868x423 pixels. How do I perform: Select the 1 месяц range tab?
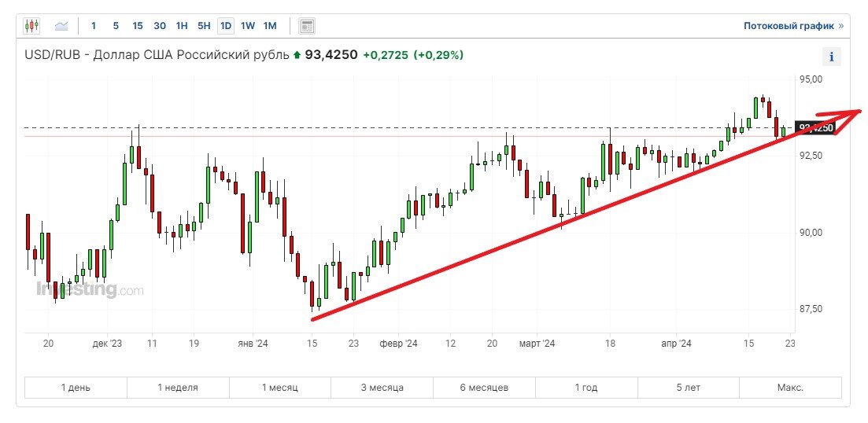(x=280, y=388)
